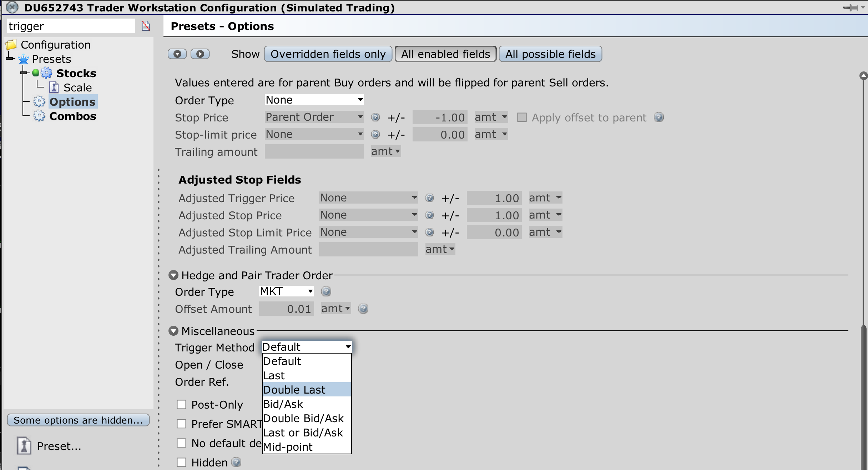Open the Order Type dropdown
The height and width of the screenshot is (470, 868).
[x=312, y=100]
